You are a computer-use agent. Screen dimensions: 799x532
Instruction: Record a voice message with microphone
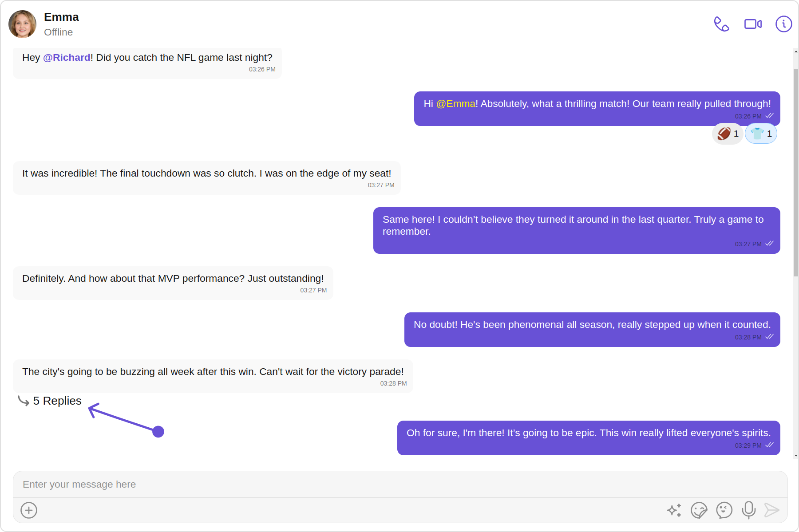tap(748, 510)
